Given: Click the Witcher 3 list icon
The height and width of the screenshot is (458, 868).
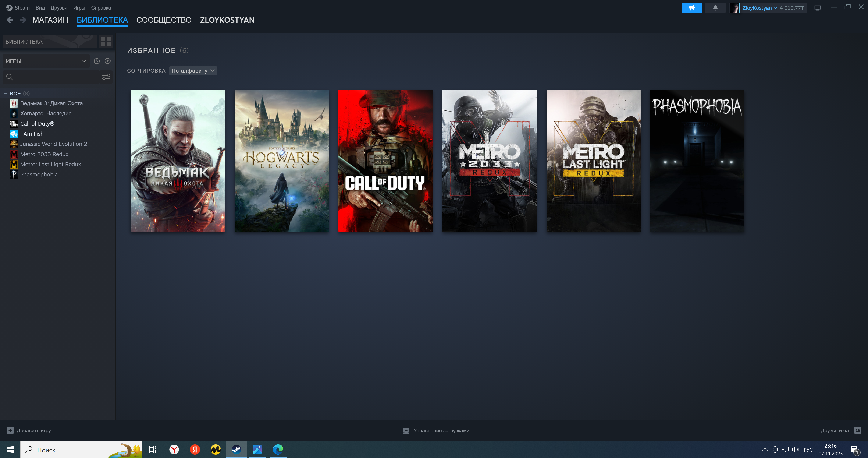Looking at the screenshot, I should (14, 103).
